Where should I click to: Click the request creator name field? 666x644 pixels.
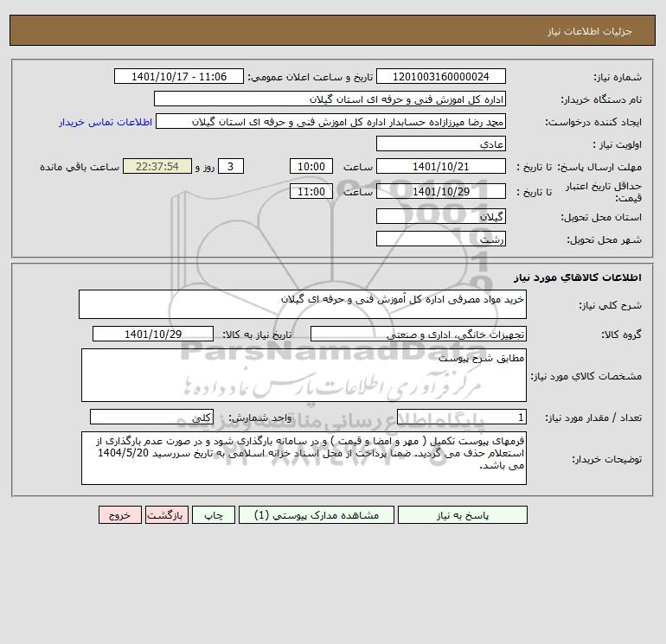[x=331, y=121]
